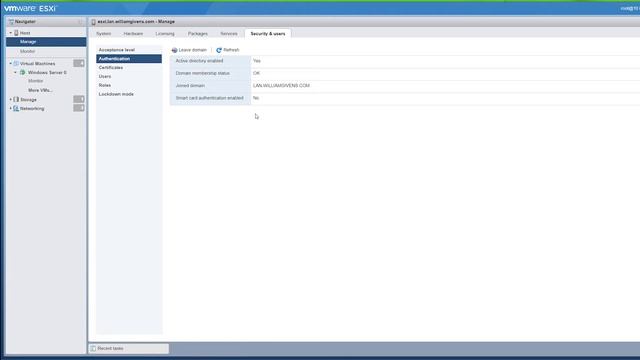The width and height of the screenshot is (640, 360).
Task: Click the Networking count badge
Action: click(79, 108)
